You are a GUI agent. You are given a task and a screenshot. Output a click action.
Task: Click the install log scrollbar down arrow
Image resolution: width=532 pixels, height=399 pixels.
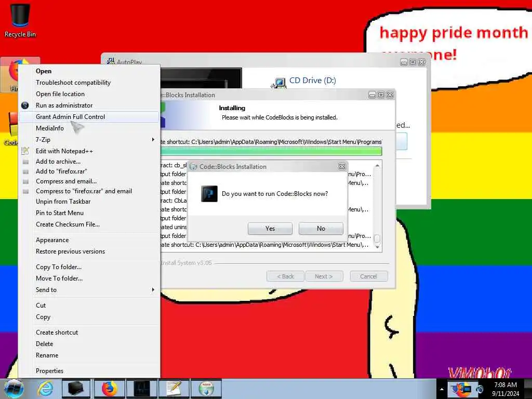[377, 247]
